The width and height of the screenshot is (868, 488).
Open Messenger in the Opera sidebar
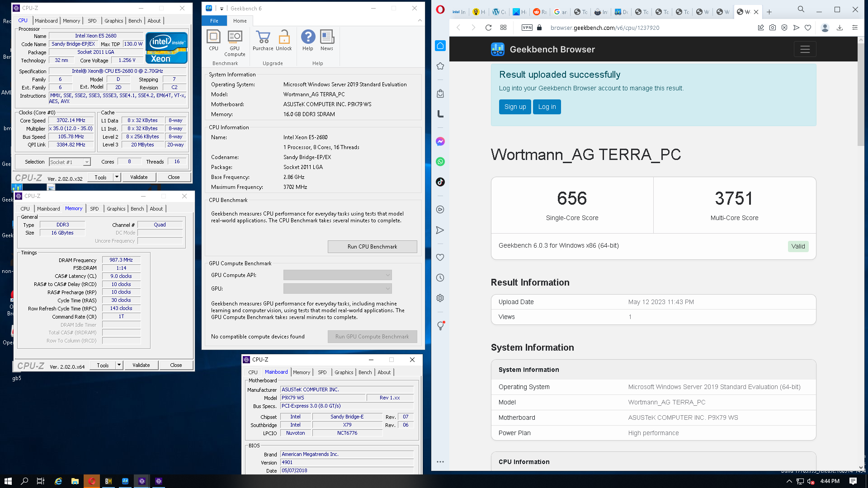[440, 141]
